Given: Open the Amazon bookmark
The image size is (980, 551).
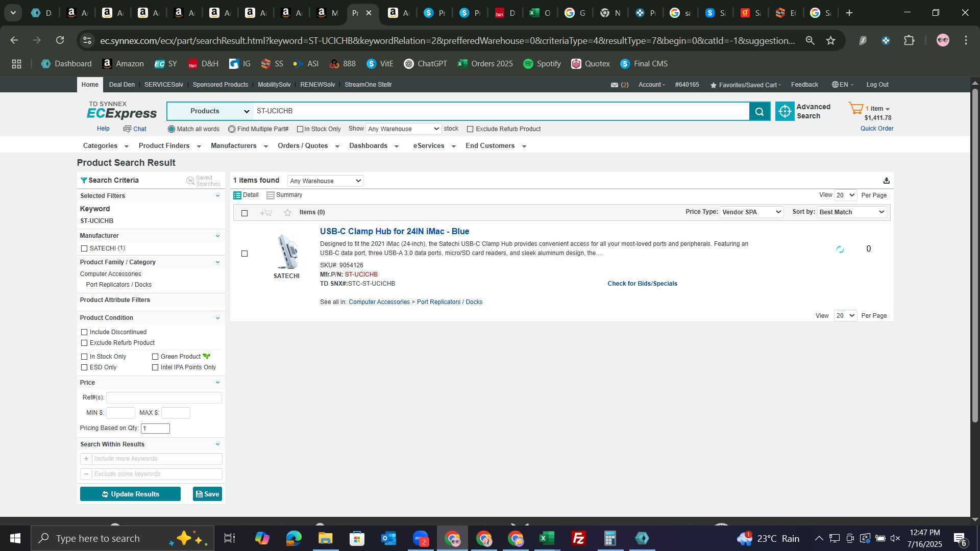Looking at the screenshot, I should 123,64.
